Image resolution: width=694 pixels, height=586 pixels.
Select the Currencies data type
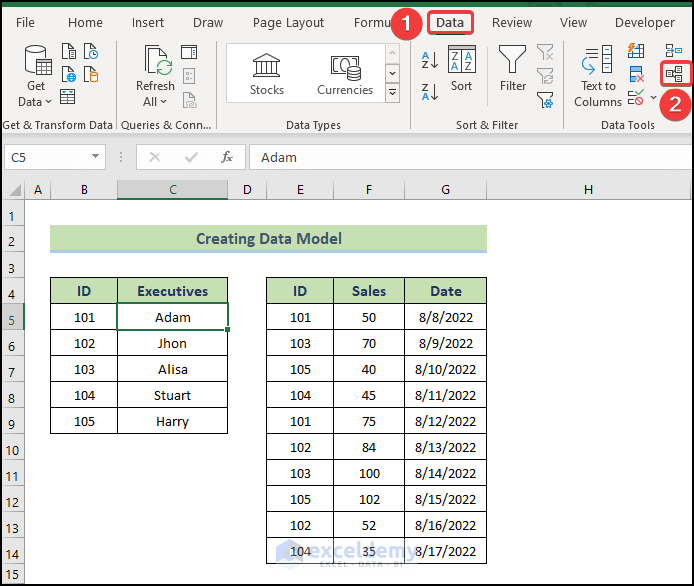coord(345,74)
